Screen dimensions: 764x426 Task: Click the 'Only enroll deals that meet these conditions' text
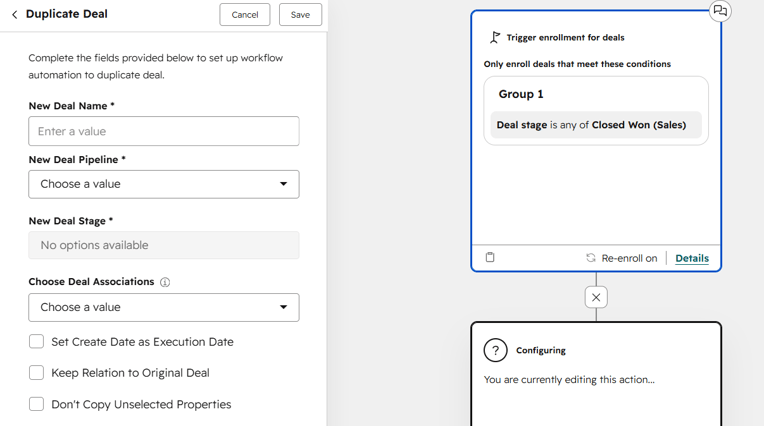577,64
